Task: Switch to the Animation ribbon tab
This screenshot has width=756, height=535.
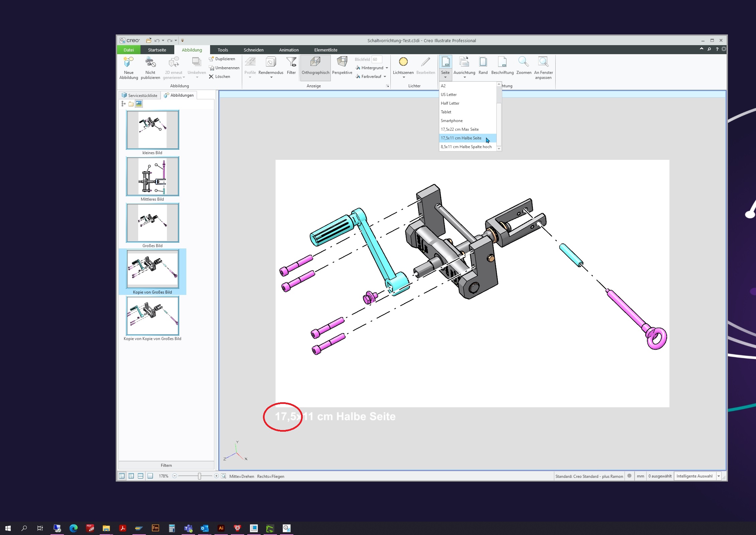Action: [288, 49]
